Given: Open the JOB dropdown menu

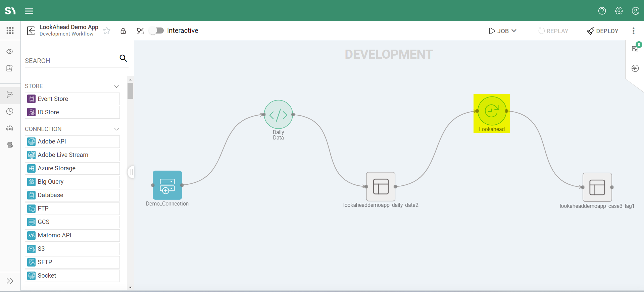Looking at the screenshot, I should [x=503, y=31].
